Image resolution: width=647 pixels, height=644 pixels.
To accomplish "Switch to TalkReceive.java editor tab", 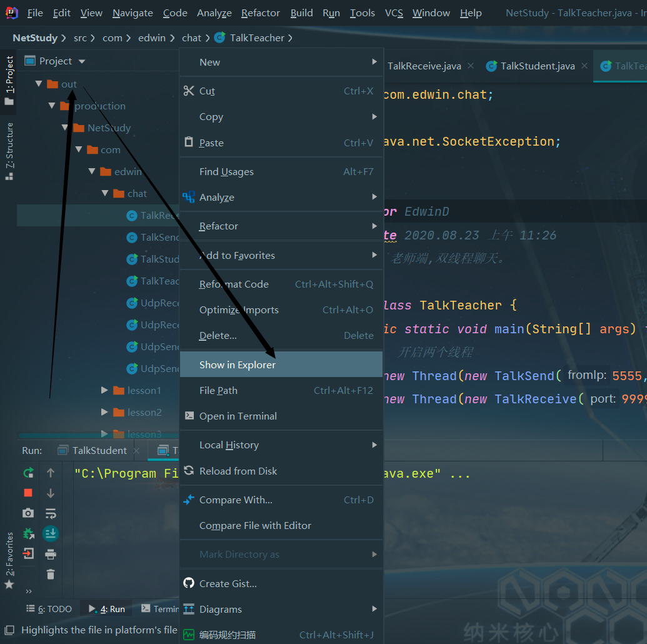I will click(x=424, y=66).
